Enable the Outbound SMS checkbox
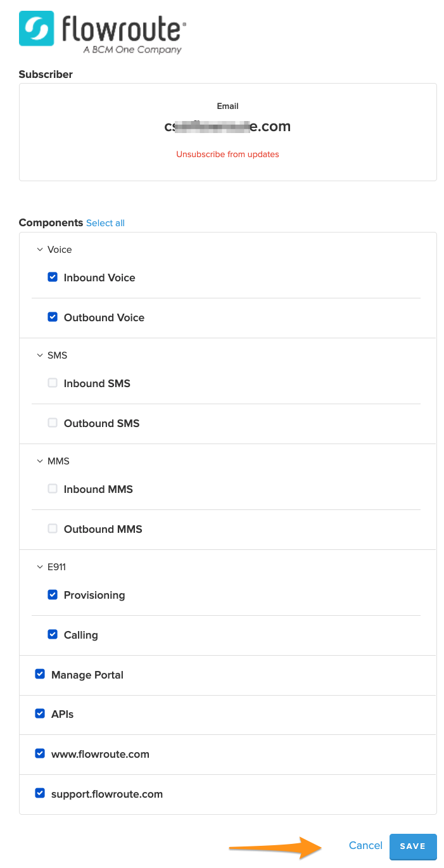 [x=53, y=423]
